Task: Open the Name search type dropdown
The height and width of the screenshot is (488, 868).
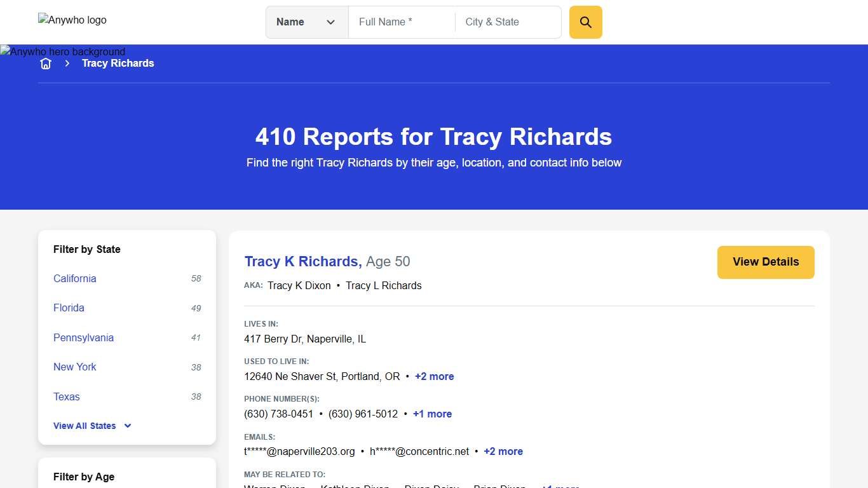Action: [x=307, y=22]
